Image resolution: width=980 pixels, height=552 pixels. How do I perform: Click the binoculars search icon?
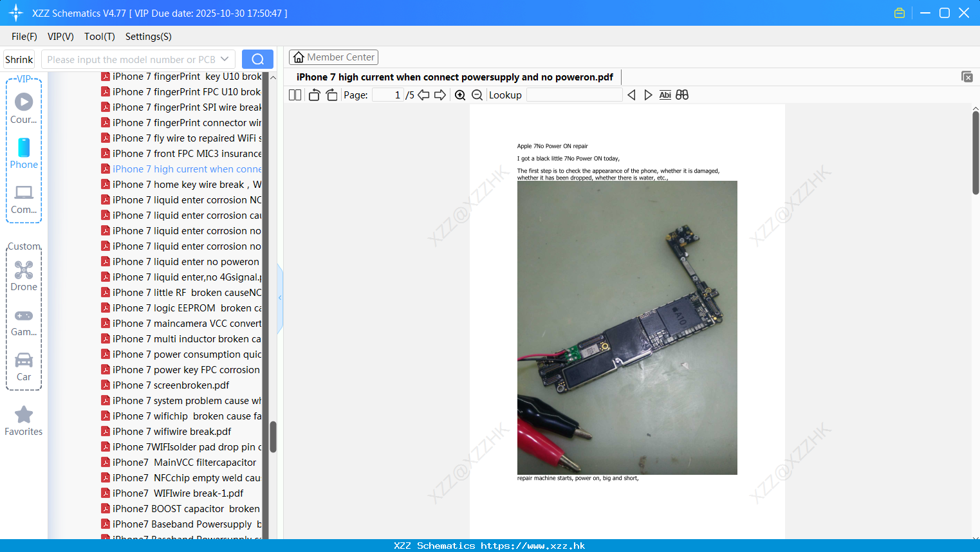682,95
